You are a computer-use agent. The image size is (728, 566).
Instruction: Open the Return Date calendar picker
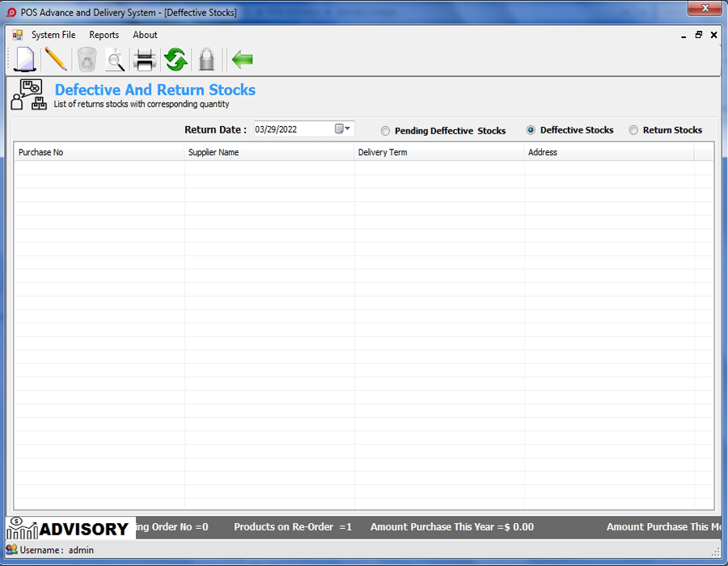coord(341,128)
